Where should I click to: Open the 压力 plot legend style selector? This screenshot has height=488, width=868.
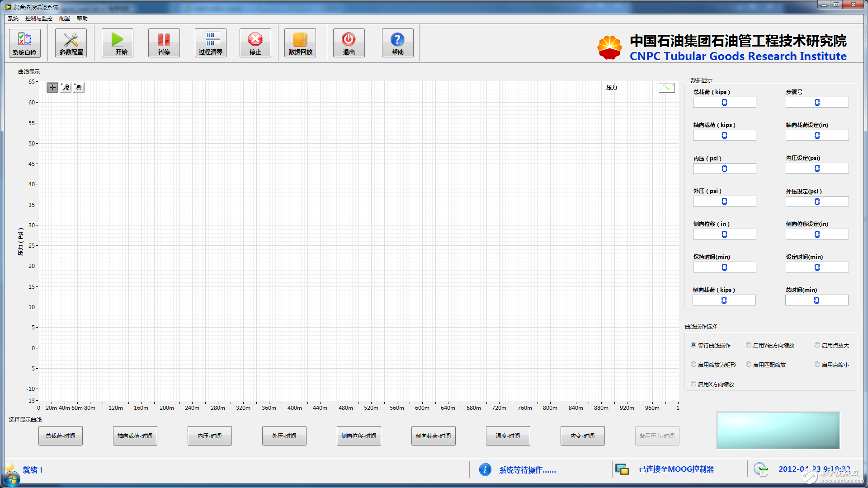click(x=666, y=88)
